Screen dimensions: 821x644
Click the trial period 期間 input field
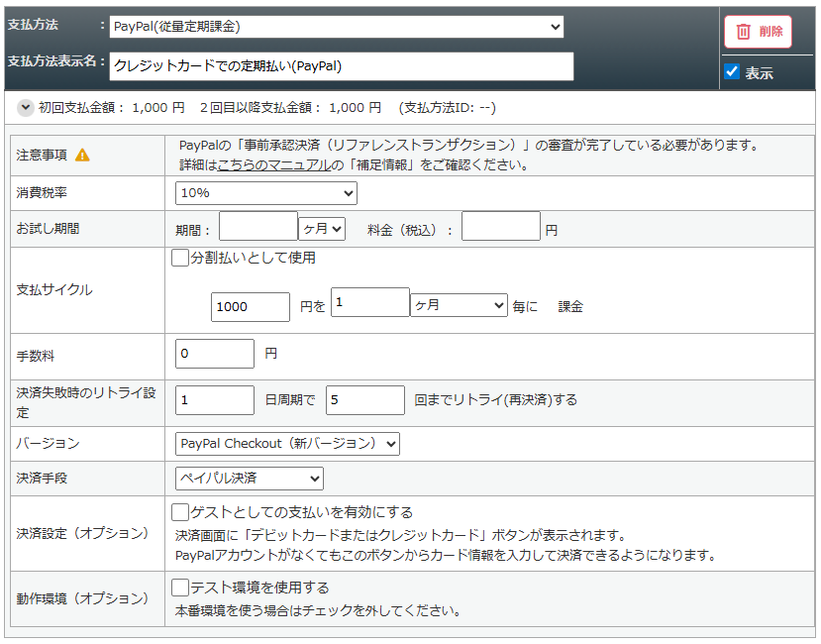click(x=257, y=228)
